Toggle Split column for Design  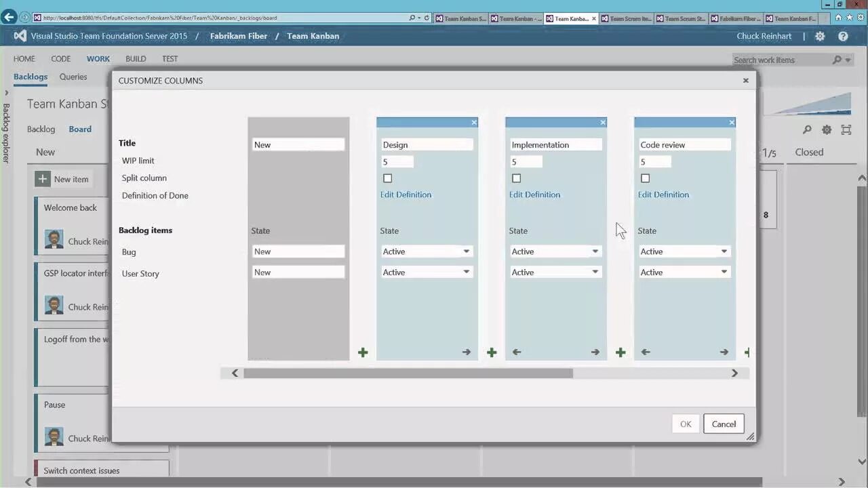[387, 178]
